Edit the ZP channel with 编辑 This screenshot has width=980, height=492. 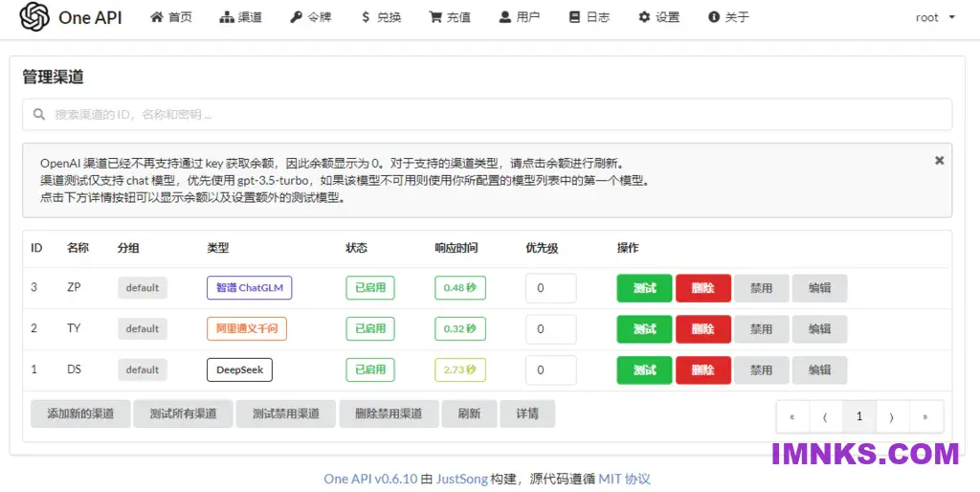(x=819, y=288)
